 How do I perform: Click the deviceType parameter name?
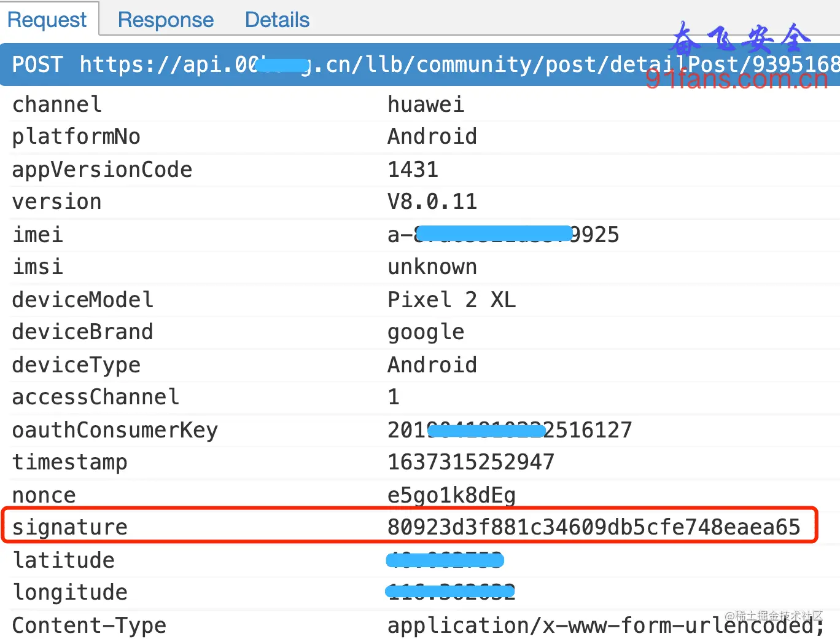[76, 365]
